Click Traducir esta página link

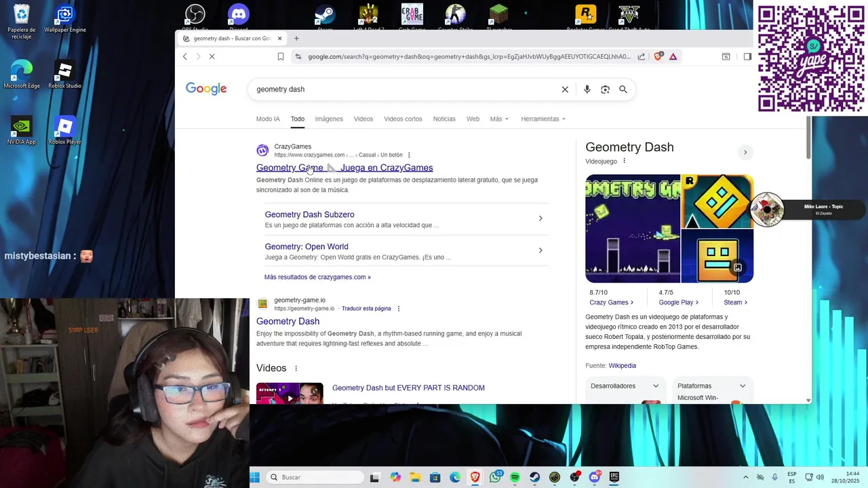366,308
